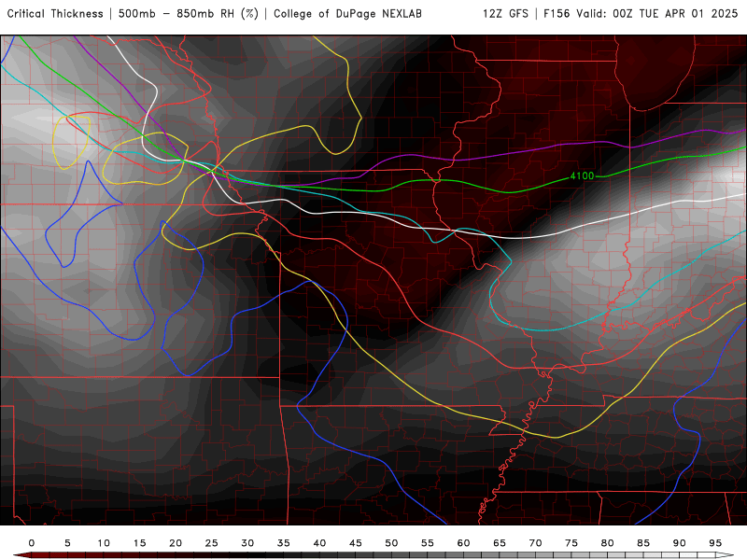Click the "70" colorbar tick label
The width and height of the screenshot is (747, 560).
[535, 543]
